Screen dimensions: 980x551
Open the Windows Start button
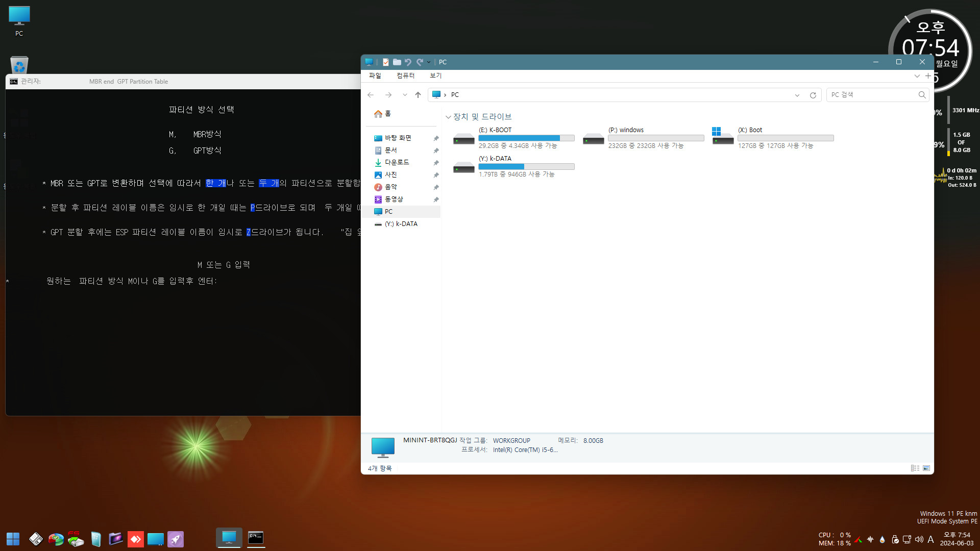point(13,539)
